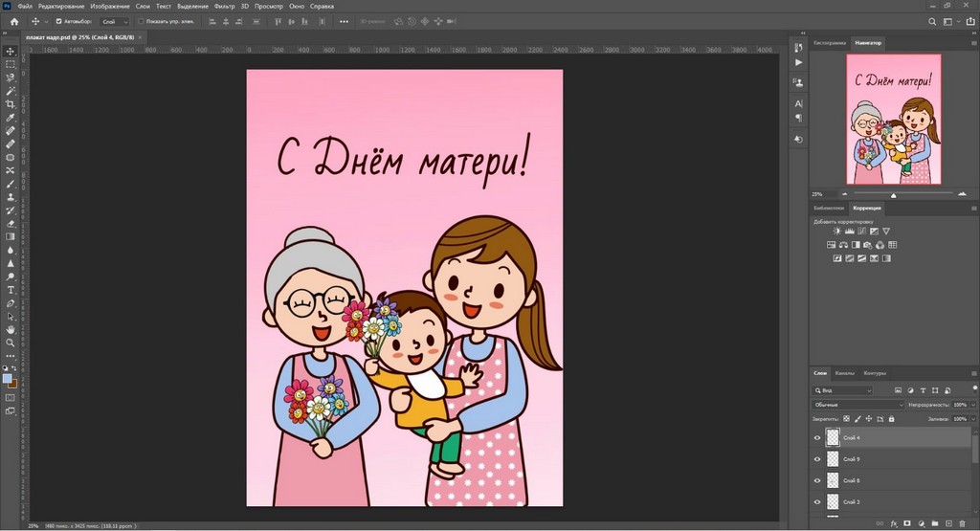Open the Слой auto-select dropdown
The height and width of the screenshot is (531, 980).
point(114,21)
